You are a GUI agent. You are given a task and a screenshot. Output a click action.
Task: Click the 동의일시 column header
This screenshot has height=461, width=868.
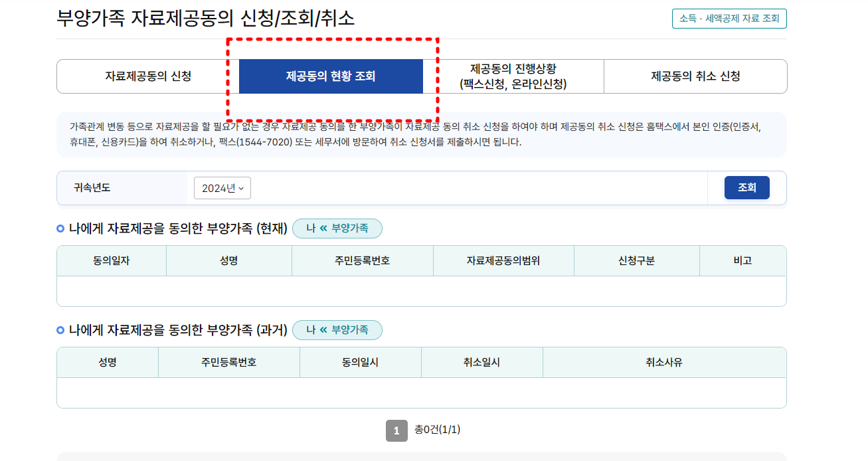click(361, 363)
